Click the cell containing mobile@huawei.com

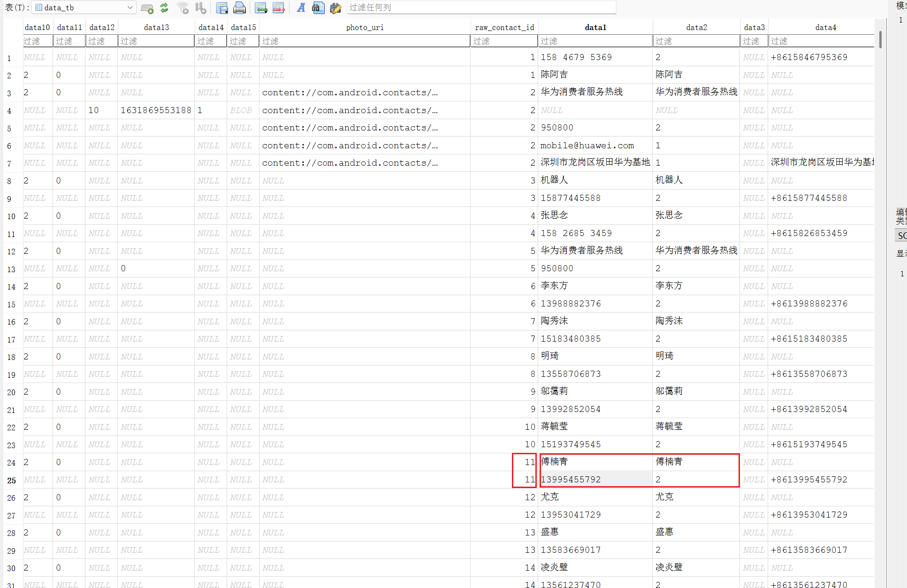coord(587,145)
